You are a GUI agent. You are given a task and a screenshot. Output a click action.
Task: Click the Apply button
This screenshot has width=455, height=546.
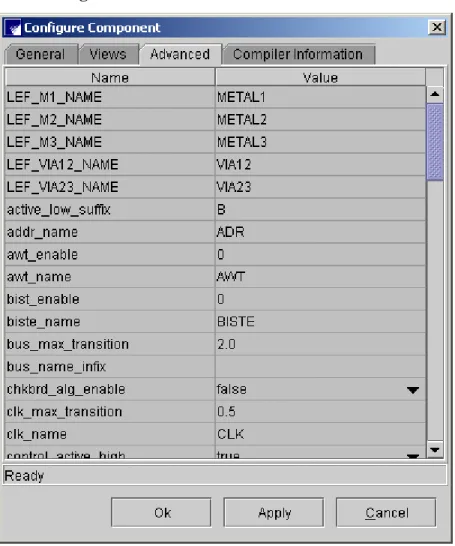[x=274, y=513]
